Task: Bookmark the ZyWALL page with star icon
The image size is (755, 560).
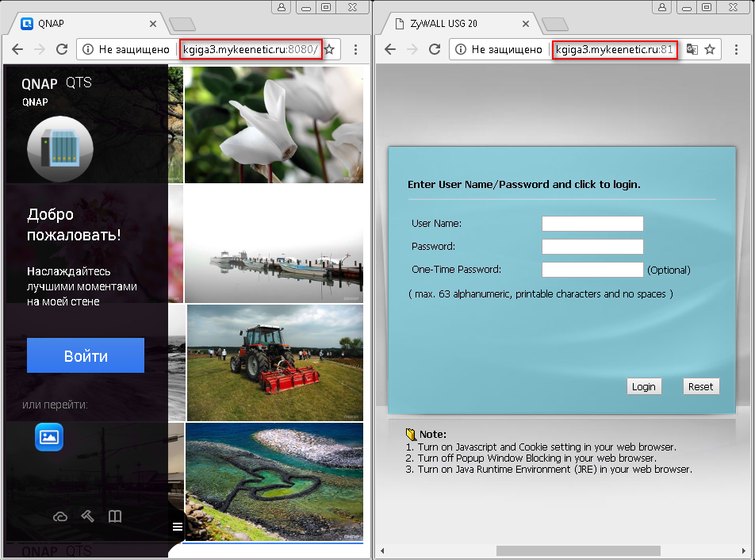Action: [x=710, y=49]
